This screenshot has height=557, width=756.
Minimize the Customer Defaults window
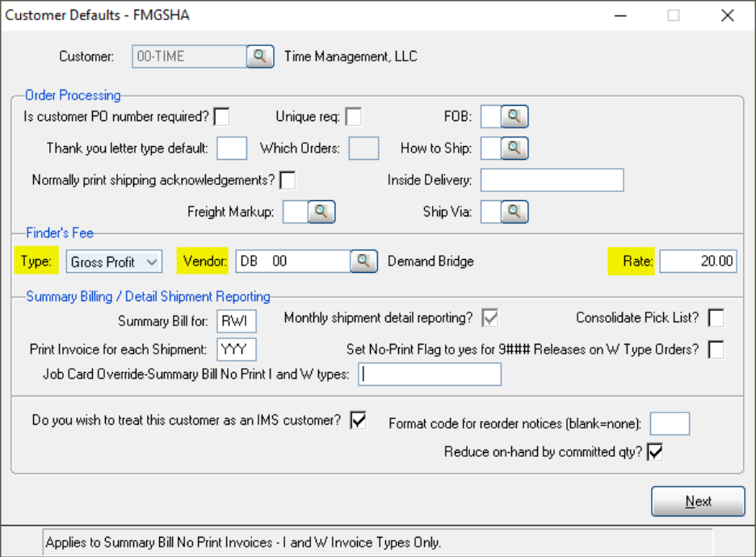point(620,15)
